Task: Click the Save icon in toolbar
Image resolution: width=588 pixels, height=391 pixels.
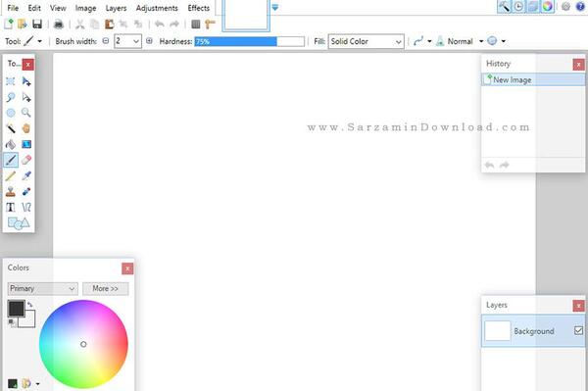Action: 37,24
